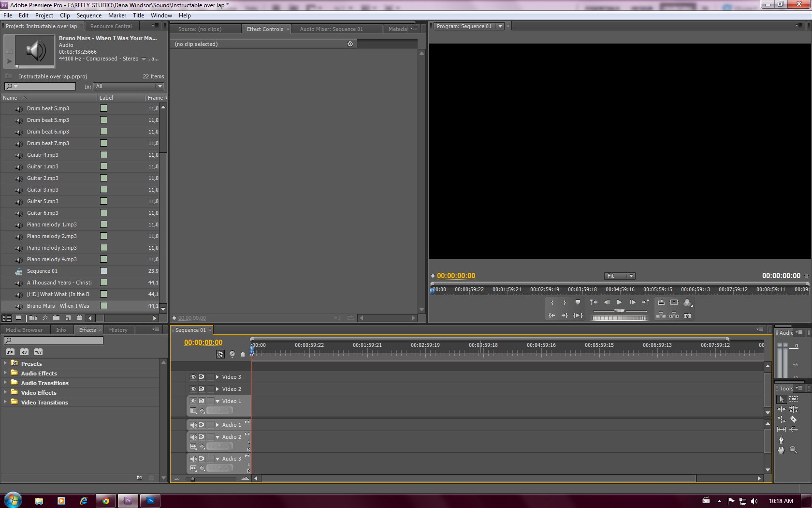Toggle sync lock on Video 3 track
Image resolution: width=812 pixels, height=508 pixels.
pyautogui.click(x=202, y=377)
